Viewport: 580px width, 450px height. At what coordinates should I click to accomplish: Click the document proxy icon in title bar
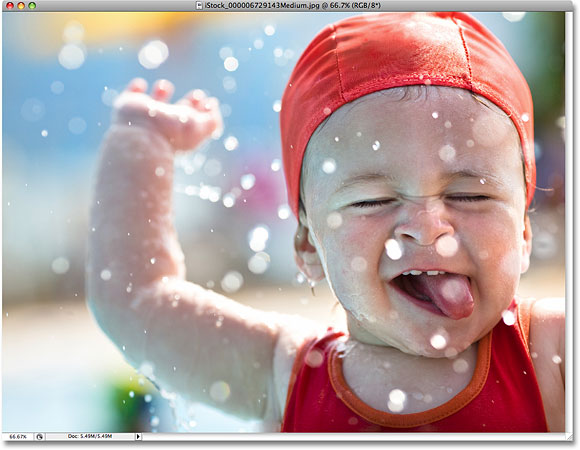[199, 6]
